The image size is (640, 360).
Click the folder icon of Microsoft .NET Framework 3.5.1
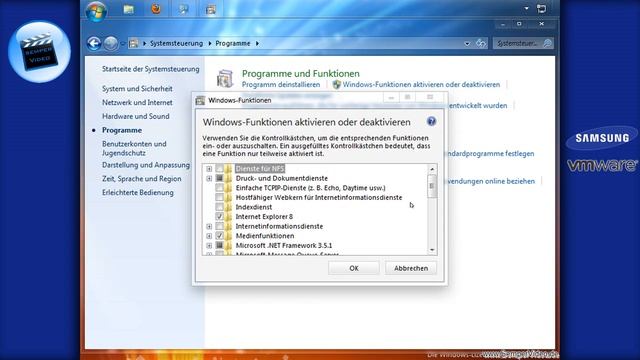[228, 245]
